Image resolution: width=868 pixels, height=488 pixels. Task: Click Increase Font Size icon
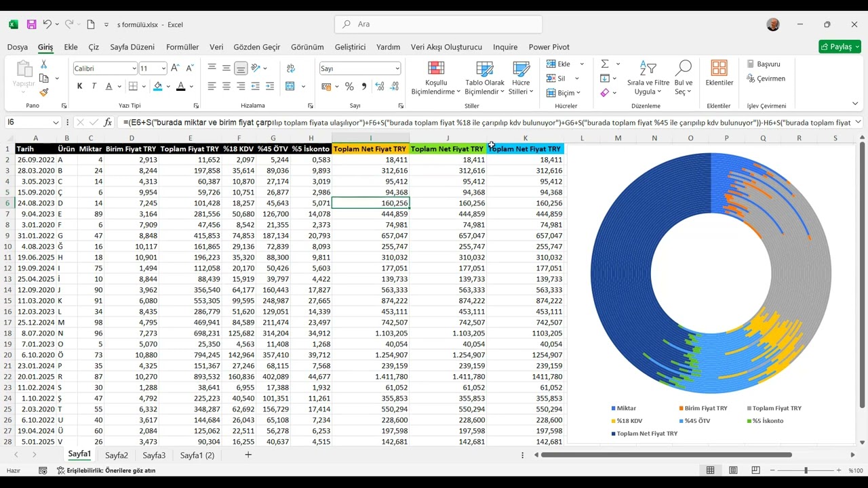click(x=175, y=68)
